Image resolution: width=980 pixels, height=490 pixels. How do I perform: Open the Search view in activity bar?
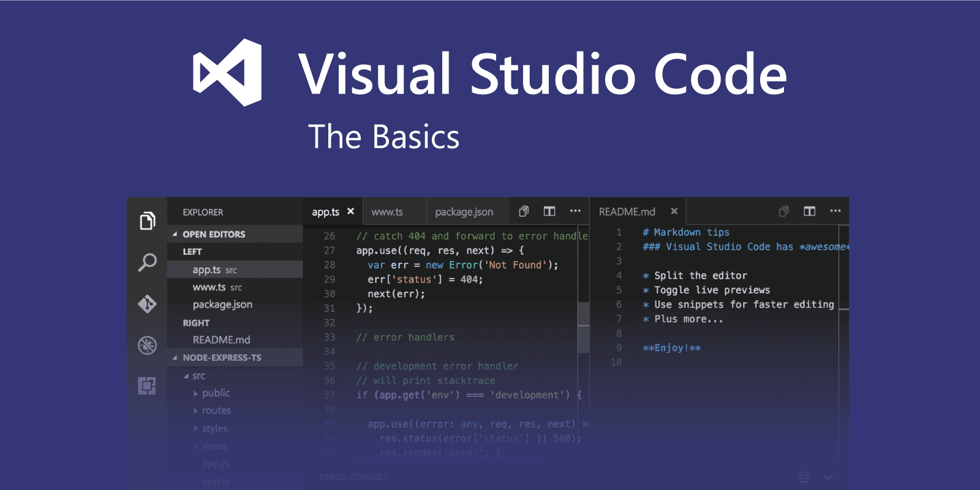pyautogui.click(x=147, y=262)
